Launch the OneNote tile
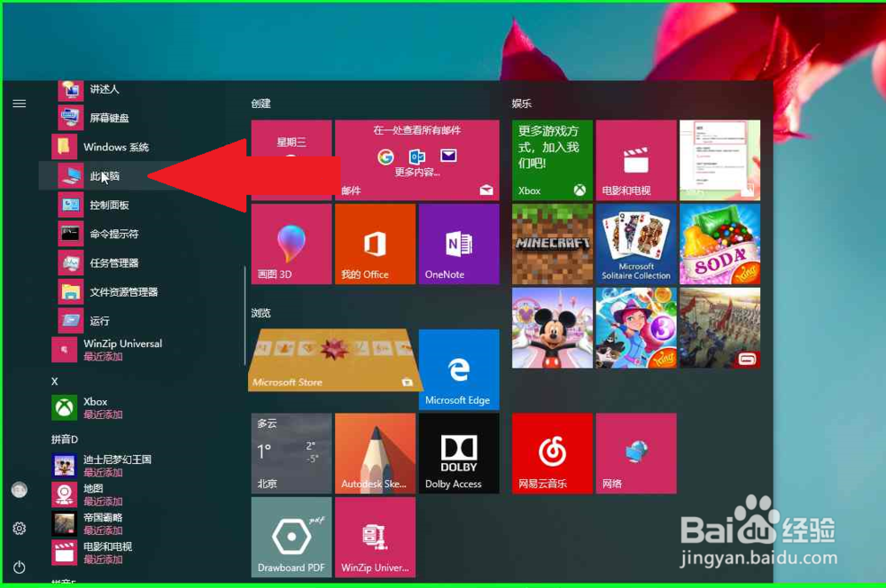Image resolution: width=886 pixels, height=588 pixels. pos(459,244)
